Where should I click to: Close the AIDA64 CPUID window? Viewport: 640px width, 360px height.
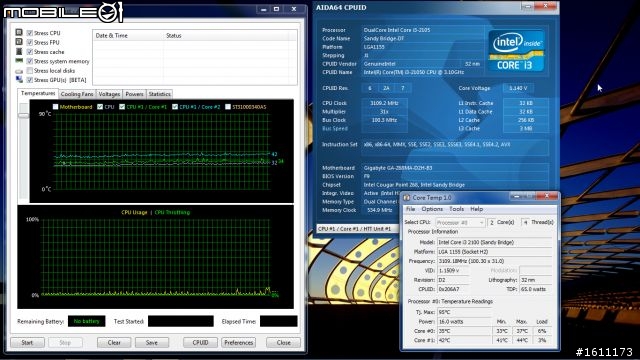[546, 6]
